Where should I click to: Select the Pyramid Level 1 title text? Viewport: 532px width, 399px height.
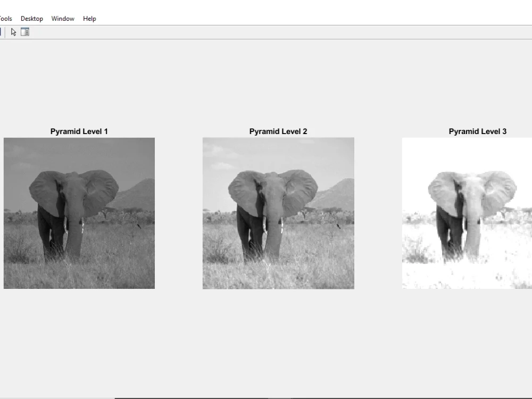[79, 131]
